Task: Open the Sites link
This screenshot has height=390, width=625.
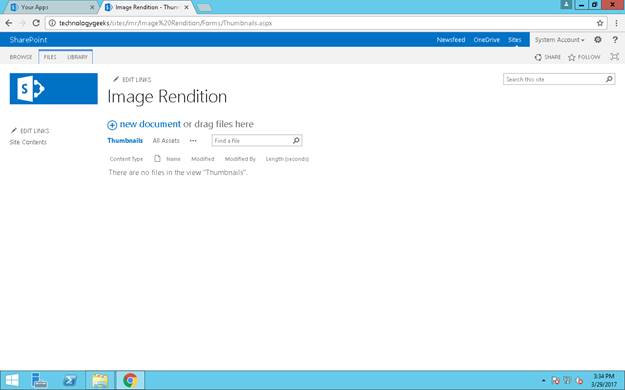Action: pyautogui.click(x=515, y=40)
